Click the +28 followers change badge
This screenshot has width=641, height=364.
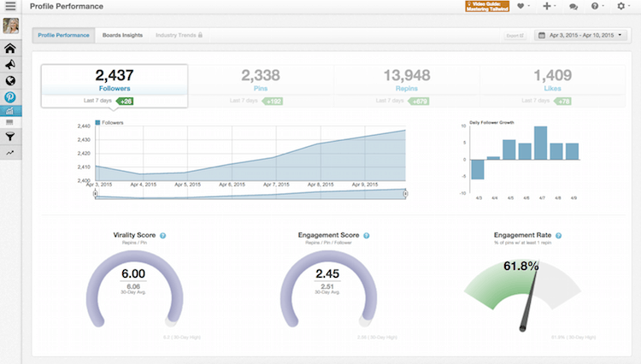[125, 102]
